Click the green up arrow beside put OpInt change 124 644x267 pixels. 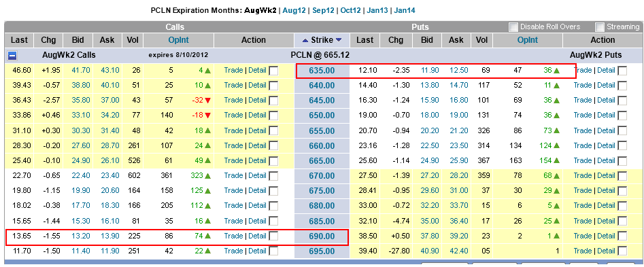pyautogui.click(x=556, y=145)
